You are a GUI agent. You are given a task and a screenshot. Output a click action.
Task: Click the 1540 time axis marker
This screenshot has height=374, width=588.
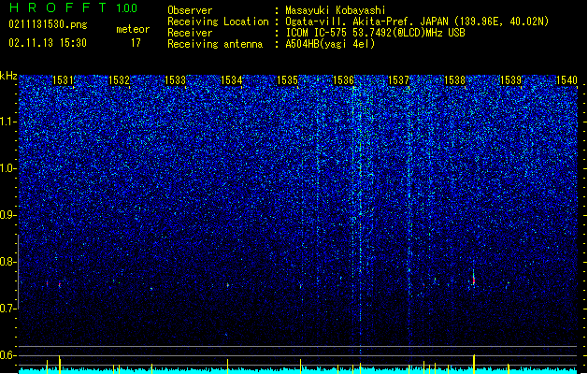[x=566, y=80]
